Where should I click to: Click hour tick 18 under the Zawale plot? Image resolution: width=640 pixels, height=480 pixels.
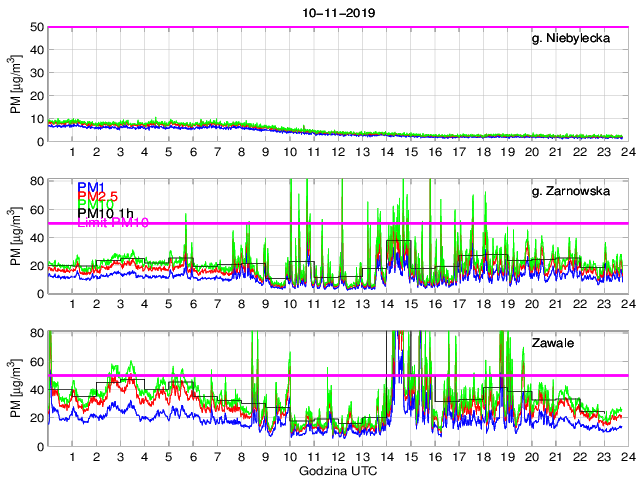(483, 457)
